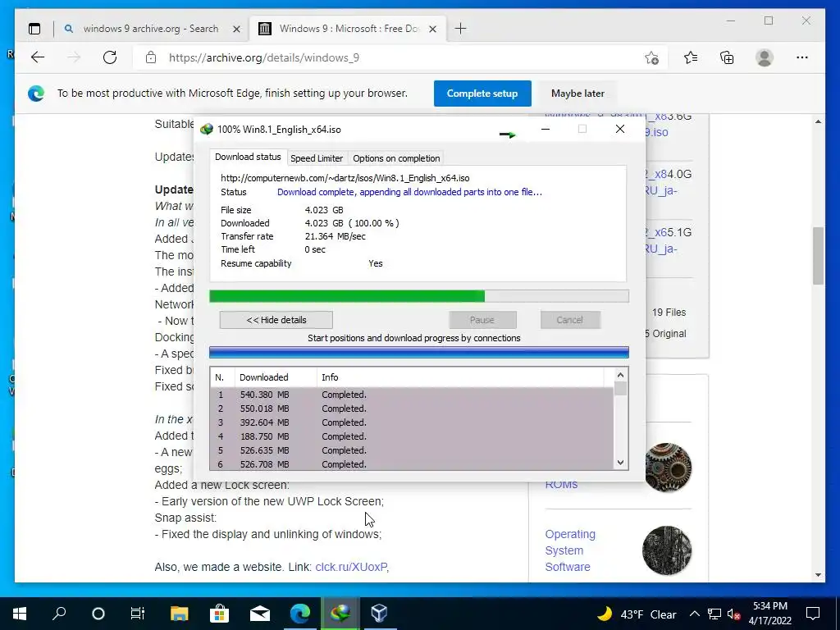This screenshot has width=840, height=630.
Task: Click the '5 Original' entry in the sidebar
Action: 664,334
